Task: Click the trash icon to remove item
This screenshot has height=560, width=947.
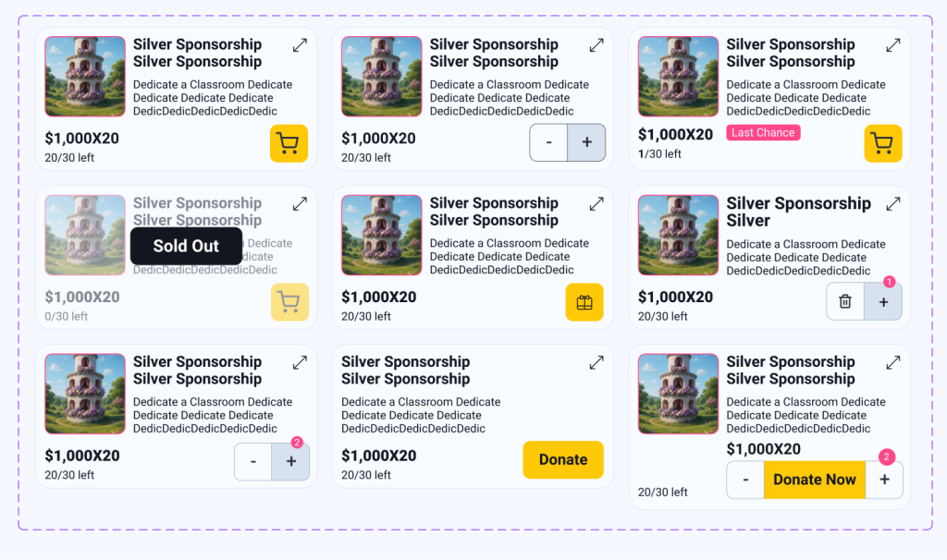Action: 845,301
